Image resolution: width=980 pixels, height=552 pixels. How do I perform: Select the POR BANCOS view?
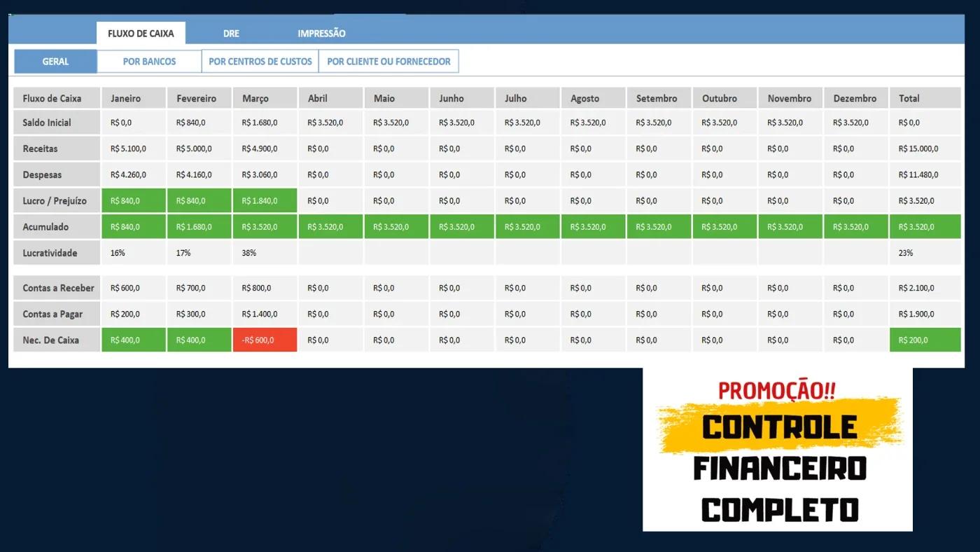(149, 62)
